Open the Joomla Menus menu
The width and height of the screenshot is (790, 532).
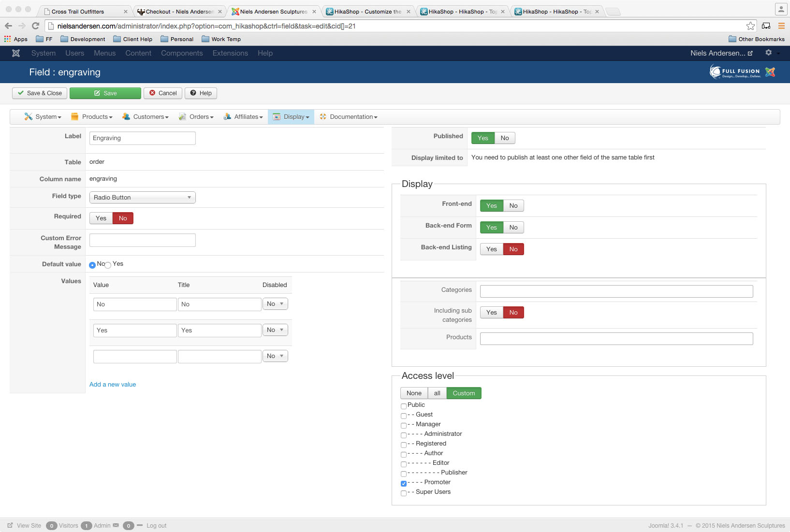pos(105,53)
